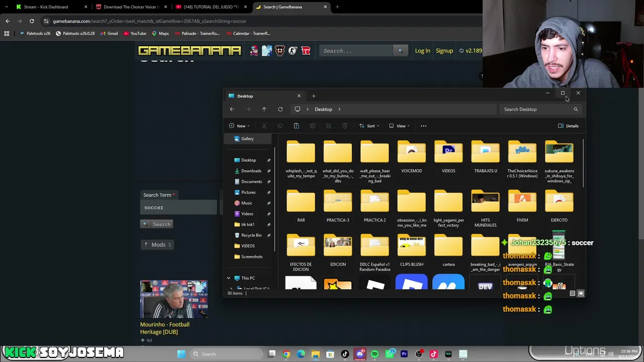The height and width of the screenshot is (362, 644).
Task: Open the FIVEM folder
Action: click(522, 207)
